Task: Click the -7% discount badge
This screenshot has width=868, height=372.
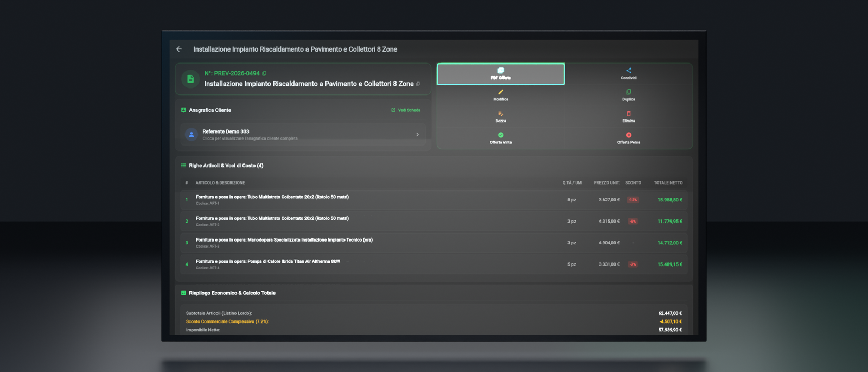Action: [x=633, y=264]
